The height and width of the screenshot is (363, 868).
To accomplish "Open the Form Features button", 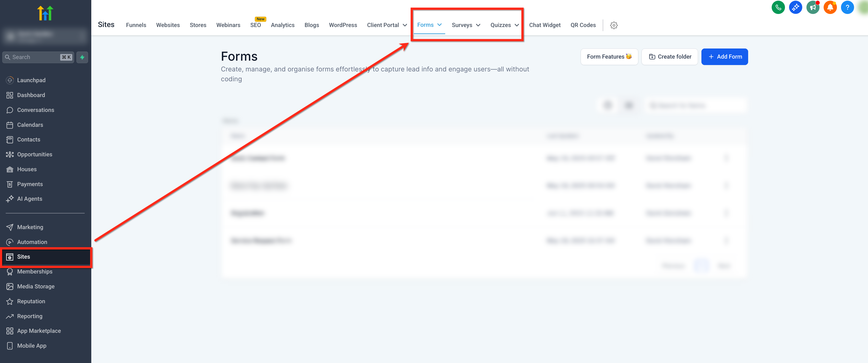I will [x=609, y=57].
